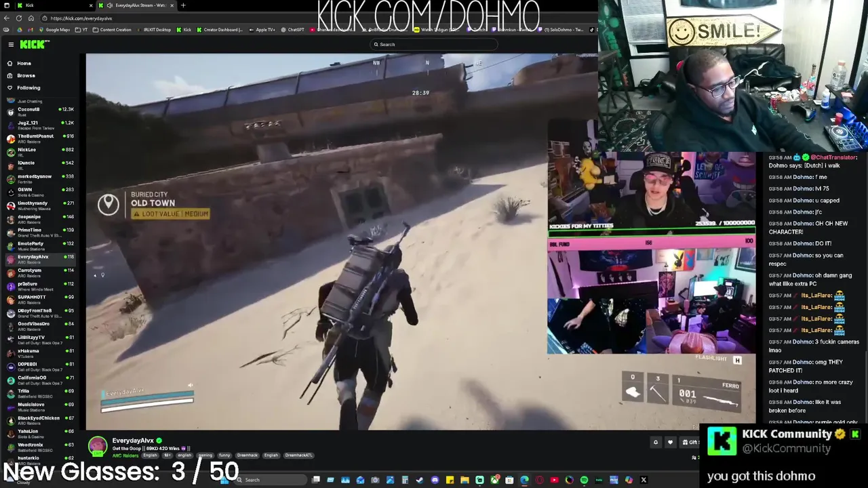Mute the EverydayAlvx tab via speaker icon
868x488 pixels.
[110, 5]
